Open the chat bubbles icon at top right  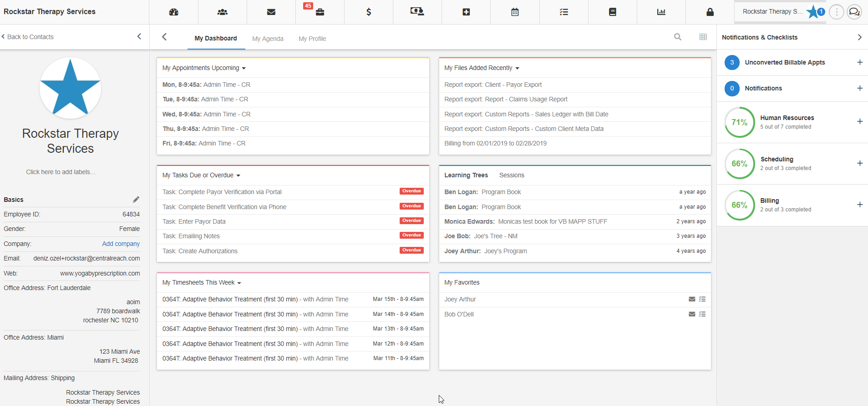[854, 12]
